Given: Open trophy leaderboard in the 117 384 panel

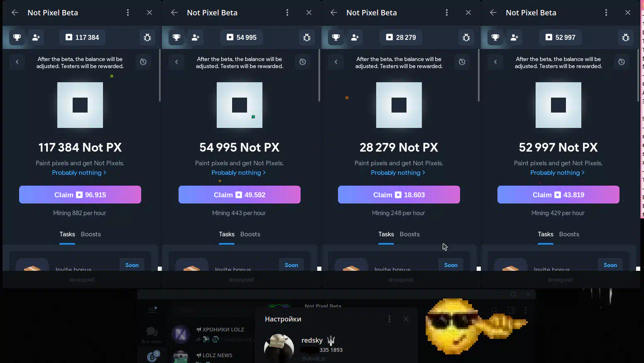Looking at the screenshot, I should (17, 37).
